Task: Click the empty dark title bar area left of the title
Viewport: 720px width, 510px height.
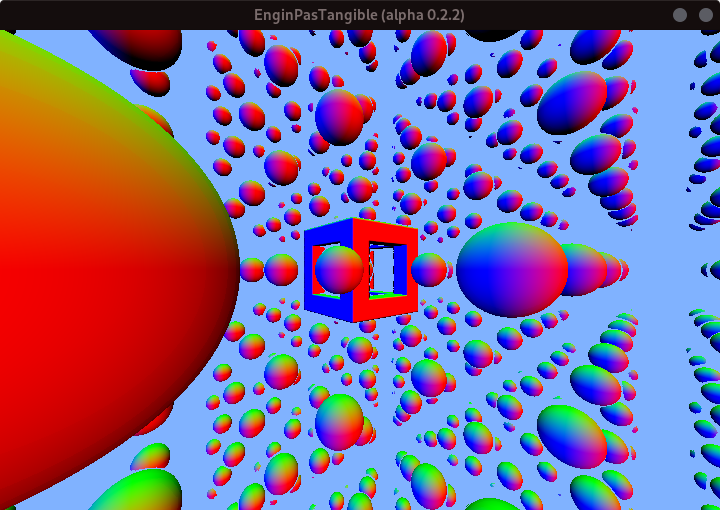Action: 120,15
